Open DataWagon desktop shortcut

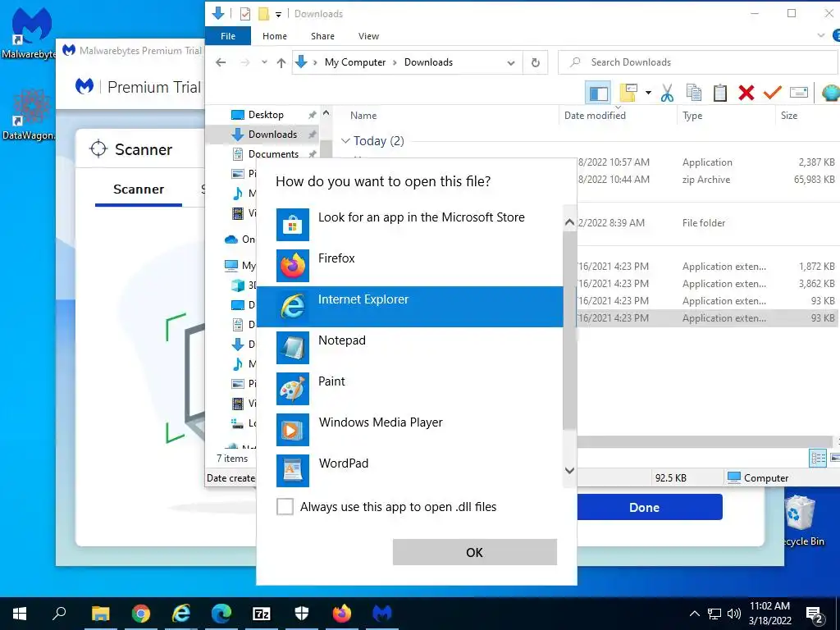[x=29, y=113]
